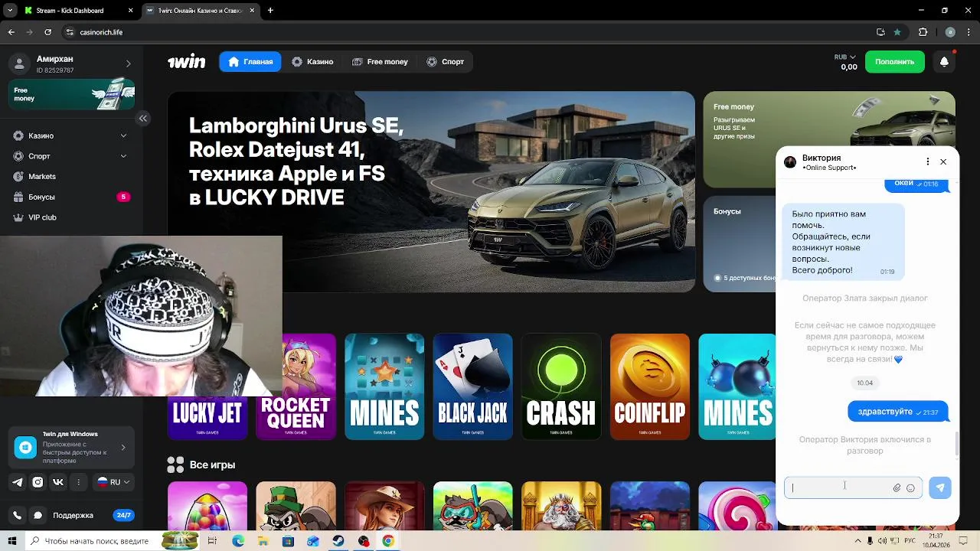Expand the Амирхан profile arrow

pyautogui.click(x=128, y=64)
